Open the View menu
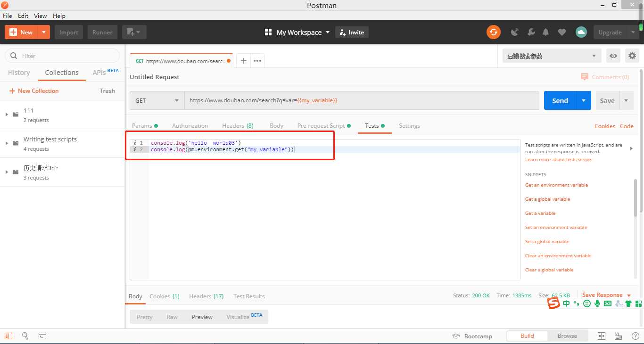This screenshot has height=344, width=644. click(41, 16)
